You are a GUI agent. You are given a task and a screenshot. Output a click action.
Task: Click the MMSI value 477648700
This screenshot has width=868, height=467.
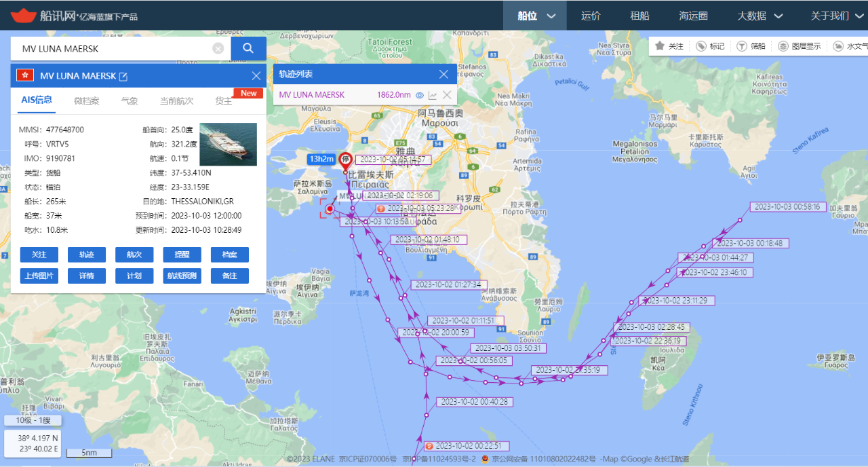[x=65, y=129]
